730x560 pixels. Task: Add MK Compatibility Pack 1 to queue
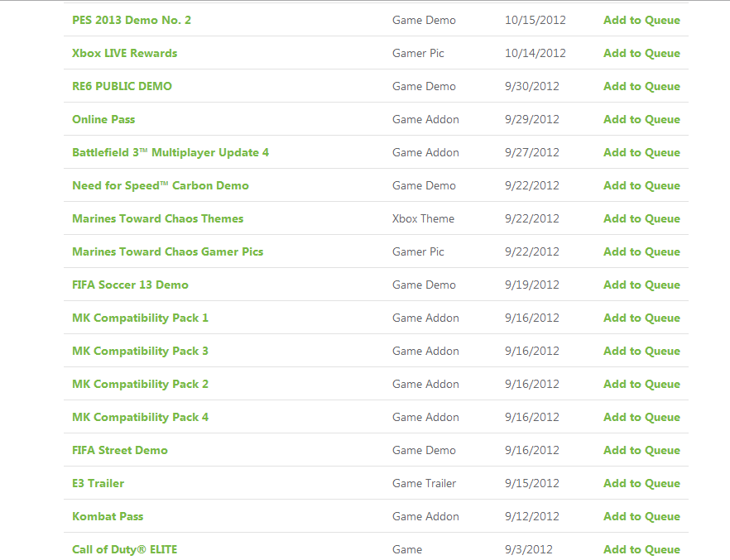641,318
